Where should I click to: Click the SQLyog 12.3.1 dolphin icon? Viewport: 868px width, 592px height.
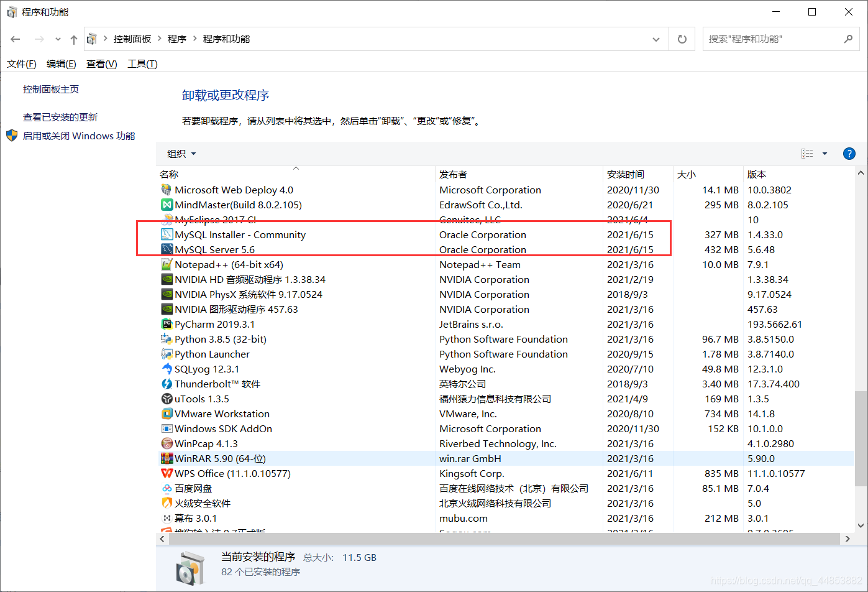point(167,369)
